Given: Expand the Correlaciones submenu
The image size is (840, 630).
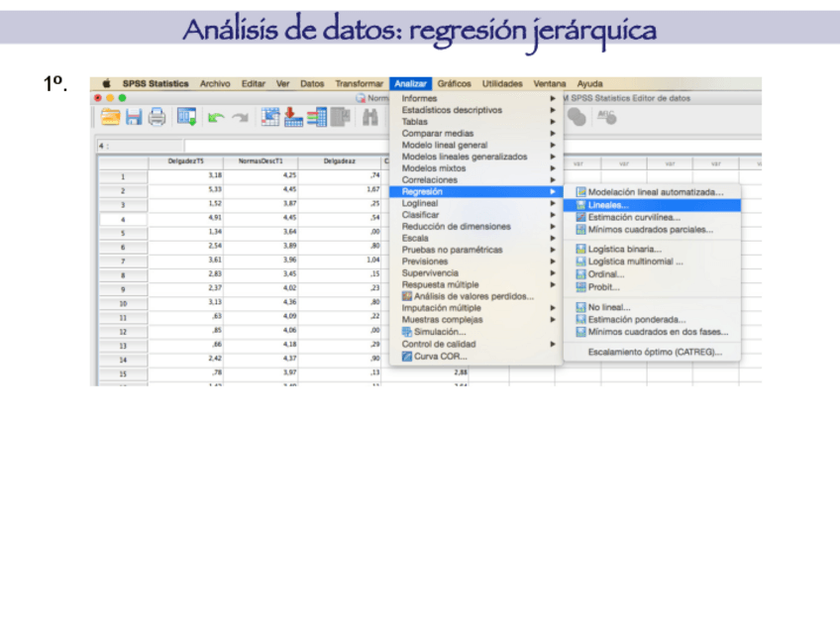Looking at the screenshot, I should point(430,180).
